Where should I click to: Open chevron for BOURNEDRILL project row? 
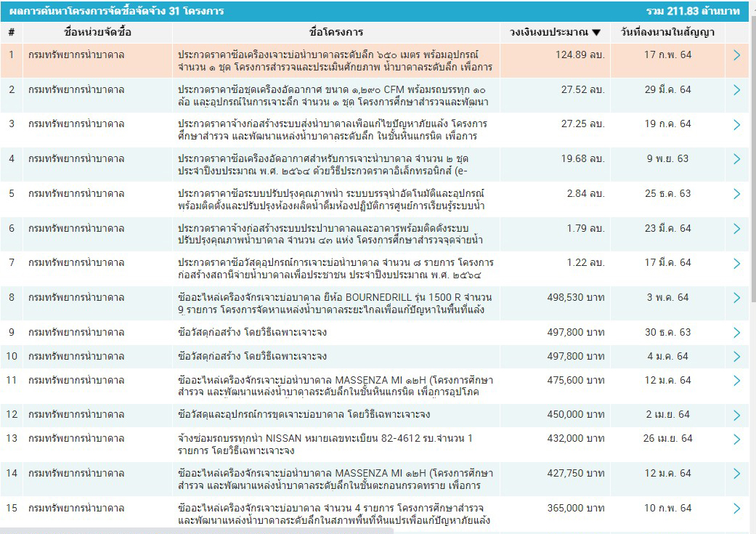click(x=736, y=298)
